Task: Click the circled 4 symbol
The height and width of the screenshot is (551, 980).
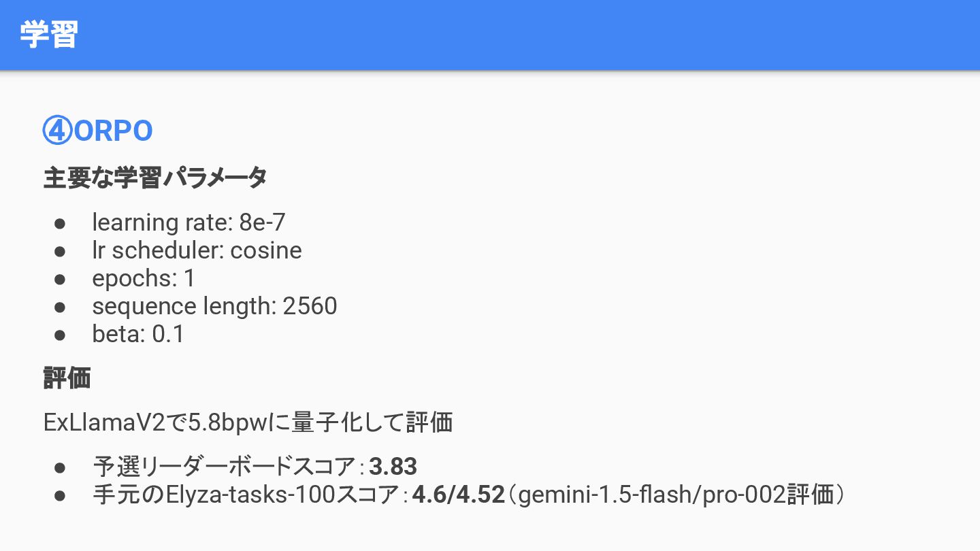Action: [57, 131]
